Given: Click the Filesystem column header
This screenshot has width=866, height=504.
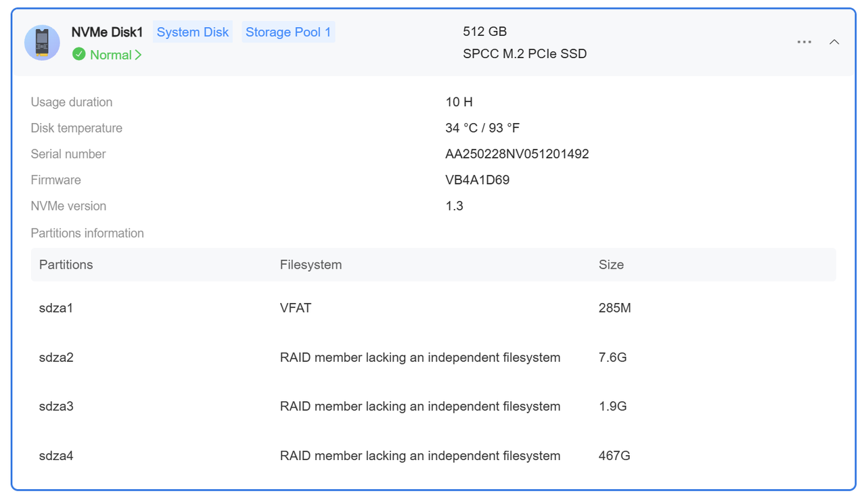Looking at the screenshot, I should [311, 265].
